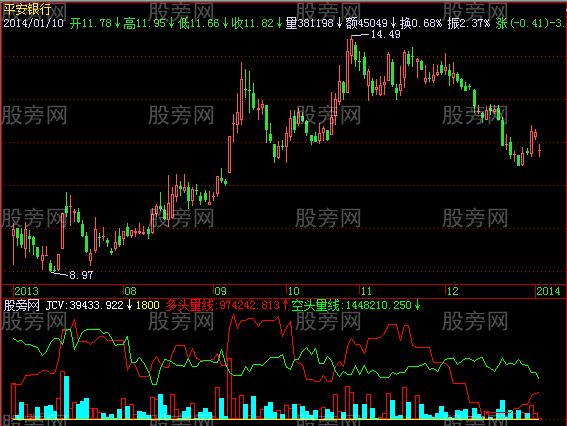Click the 2013 label on time axis

click(x=26, y=291)
